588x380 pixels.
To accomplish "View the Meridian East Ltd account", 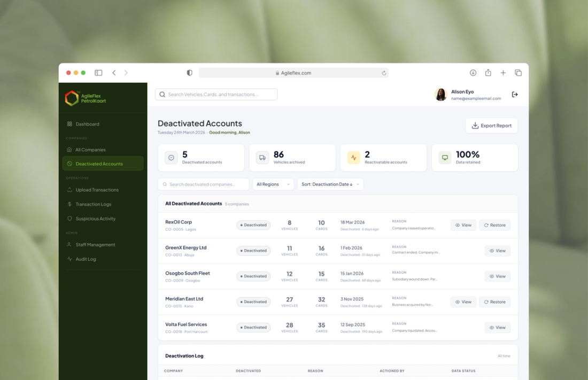I will pos(463,301).
